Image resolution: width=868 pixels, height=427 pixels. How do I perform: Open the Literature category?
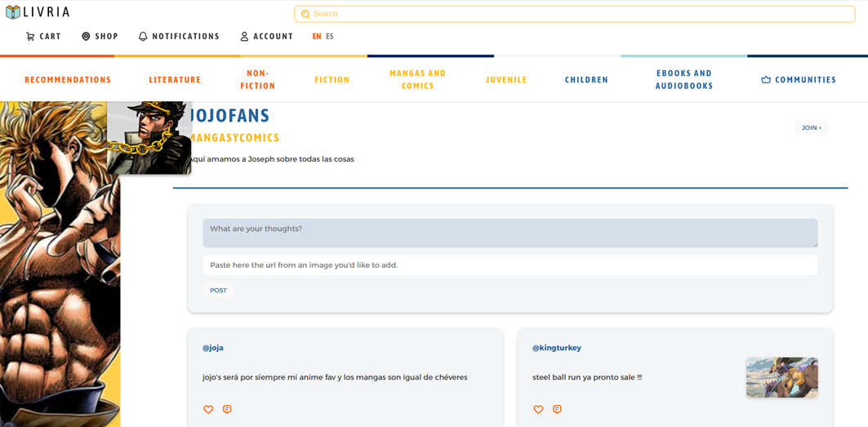[x=175, y=80]
